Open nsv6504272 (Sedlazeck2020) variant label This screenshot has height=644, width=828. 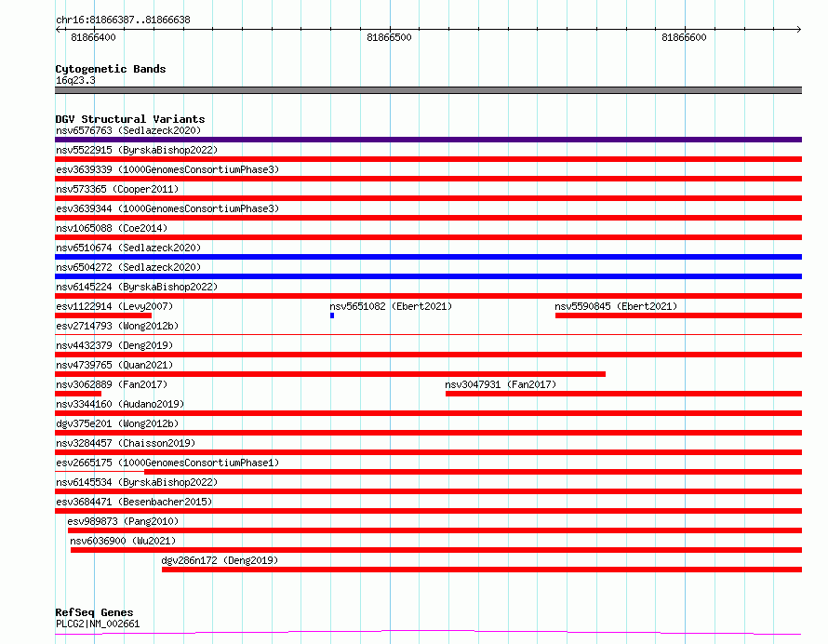click(x=128, y=267)
